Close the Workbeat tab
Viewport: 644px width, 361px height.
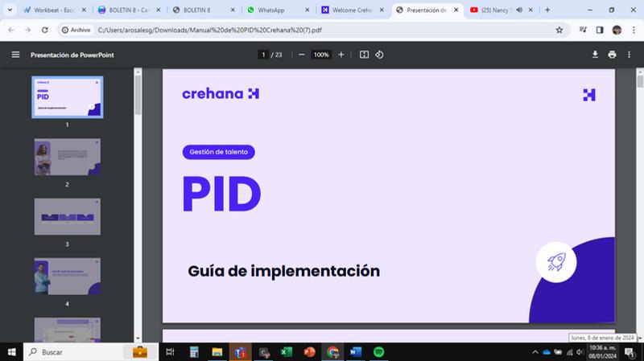(84, 10)
